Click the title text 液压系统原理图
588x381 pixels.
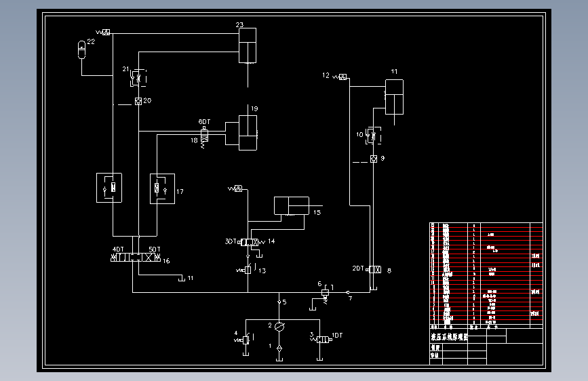449,337
